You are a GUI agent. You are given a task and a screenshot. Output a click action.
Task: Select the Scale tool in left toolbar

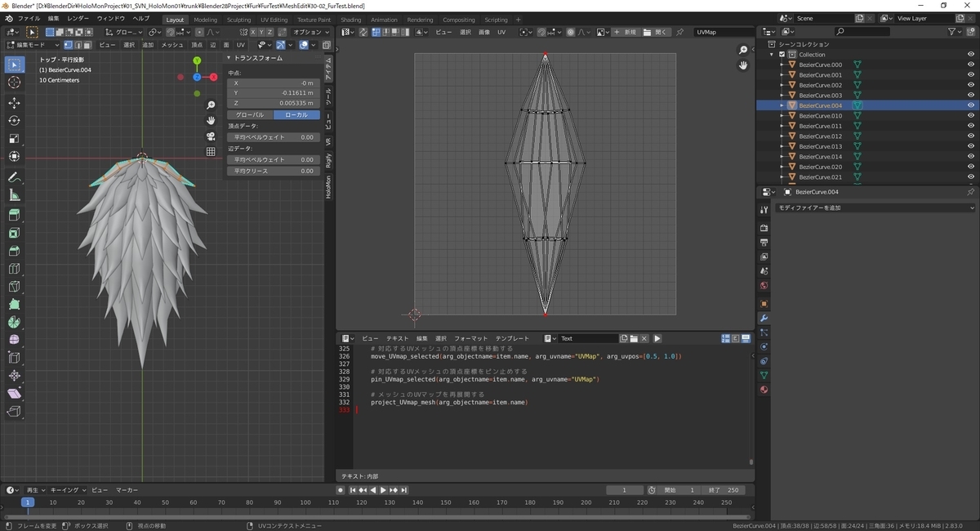(x=14, y=139)
